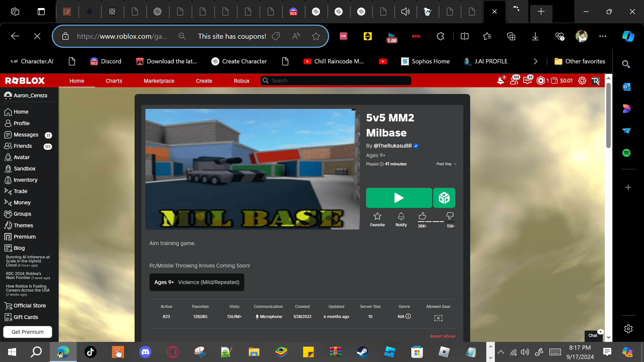Expand more favorites bar chevron
The width and height of the screenshot is (644, 362).
point(536,61)
